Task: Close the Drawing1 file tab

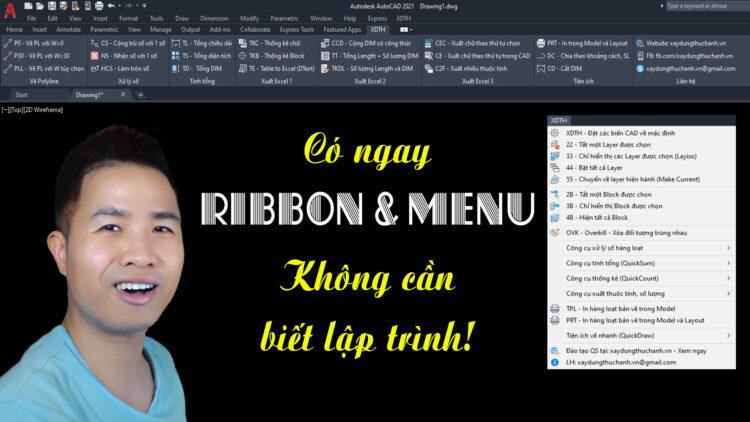Action: point(123,95)
